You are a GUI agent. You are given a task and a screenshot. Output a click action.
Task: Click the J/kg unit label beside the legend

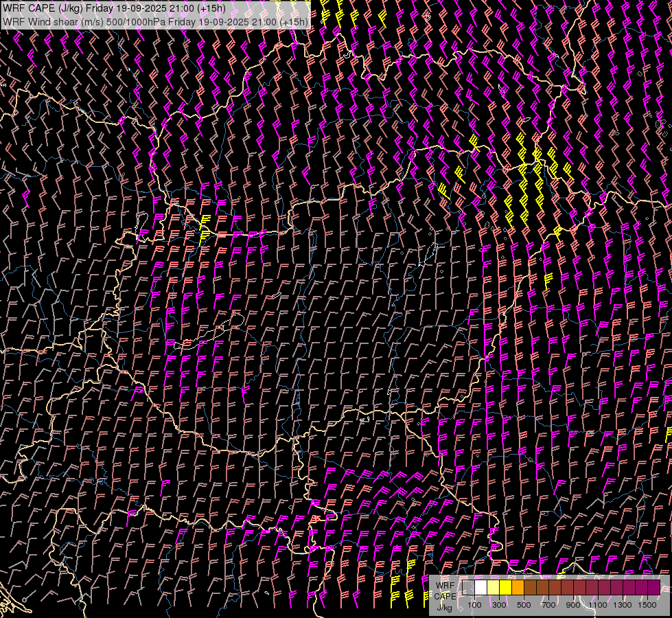(444, 607)
